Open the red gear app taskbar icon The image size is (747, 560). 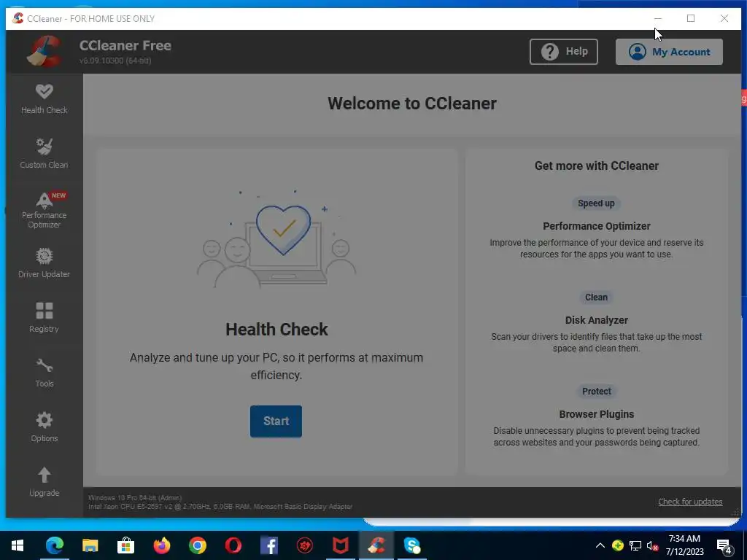tap(304, 545)
